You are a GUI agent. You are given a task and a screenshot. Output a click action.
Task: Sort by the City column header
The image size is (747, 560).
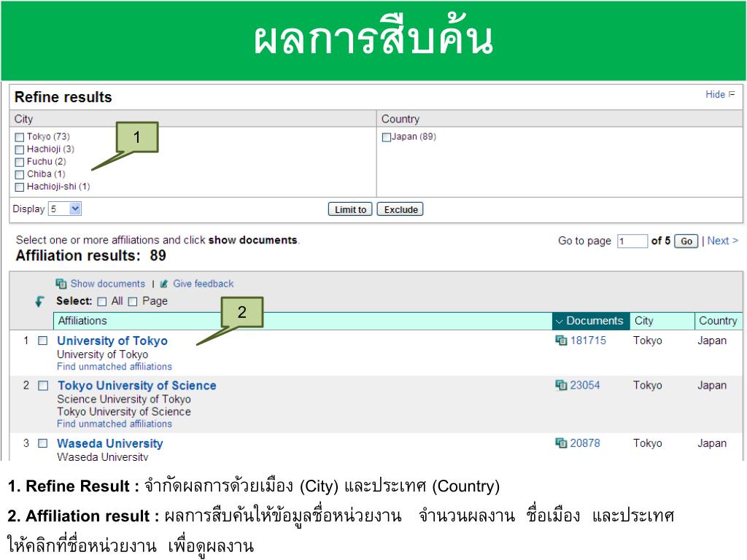pos(662,321)
